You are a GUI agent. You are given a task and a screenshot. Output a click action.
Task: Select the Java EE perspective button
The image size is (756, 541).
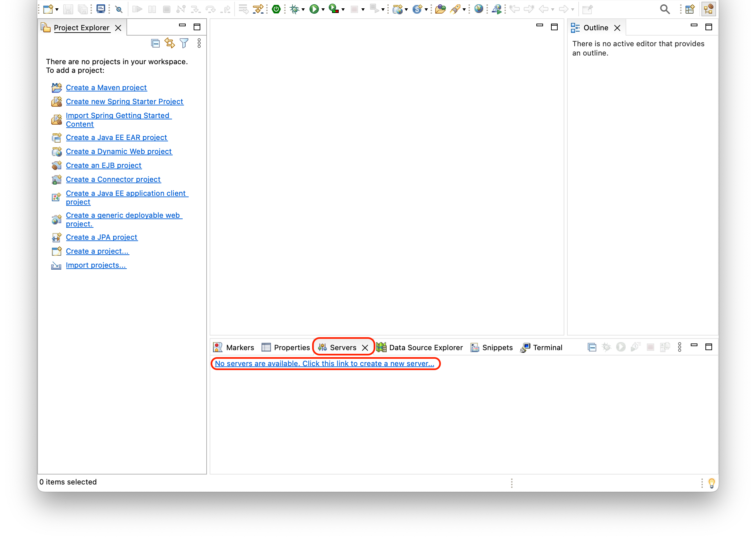[x=708, y=9]
